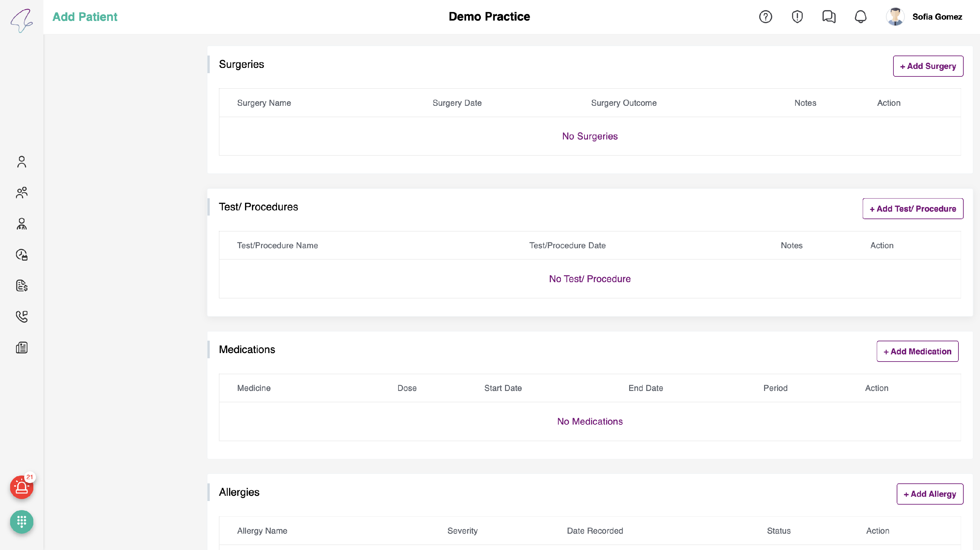This screenshot has width=980, height=550.
Task: Click the Add Test/ Procedure button
Action: [913, 209]
